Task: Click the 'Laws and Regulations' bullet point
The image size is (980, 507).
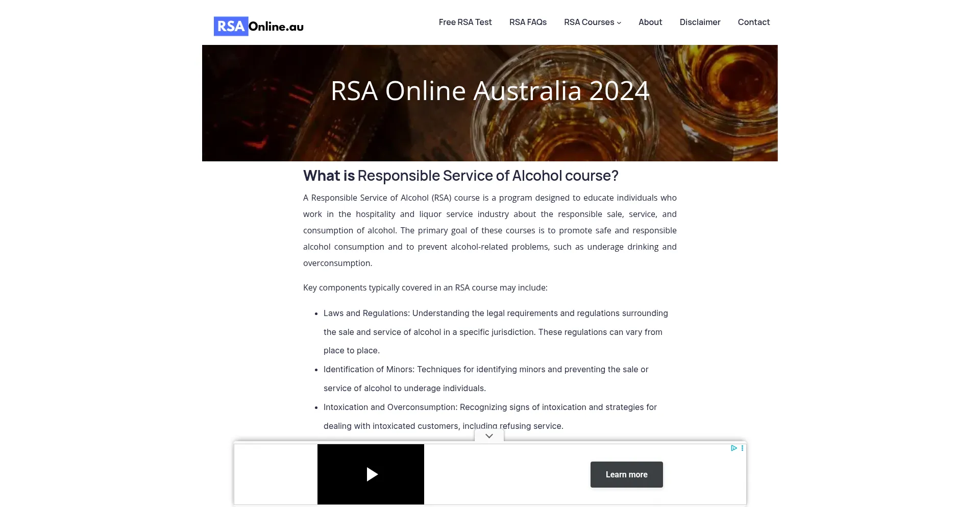Action: tap(495, 332)
